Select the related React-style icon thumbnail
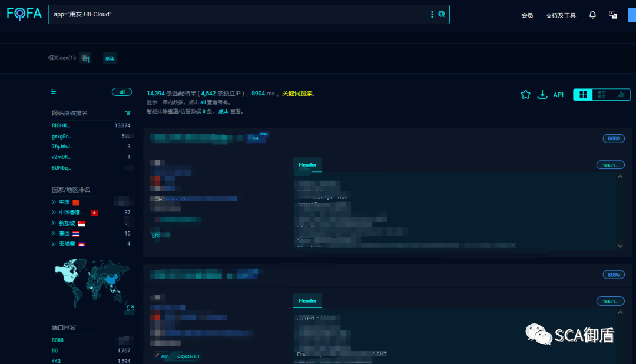Image resolution: width=636 pixels, height=364 pixels. (x=85, y=58)
